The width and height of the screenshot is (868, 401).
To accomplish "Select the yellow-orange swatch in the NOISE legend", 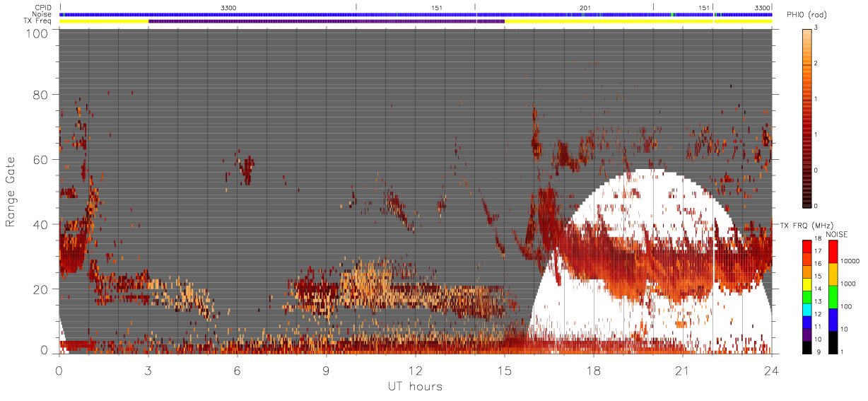I will click(833, 274).
